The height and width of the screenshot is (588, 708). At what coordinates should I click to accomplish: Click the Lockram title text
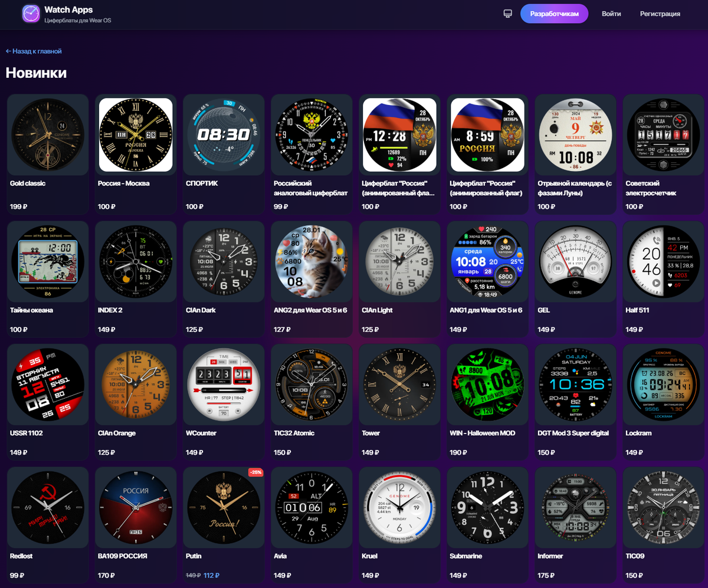[x=638, y=433]
